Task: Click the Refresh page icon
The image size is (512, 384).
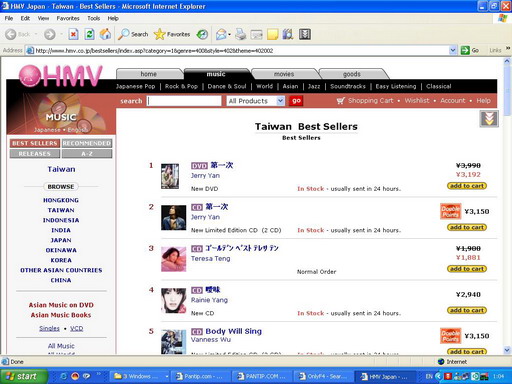Action: tap(89, 34)
